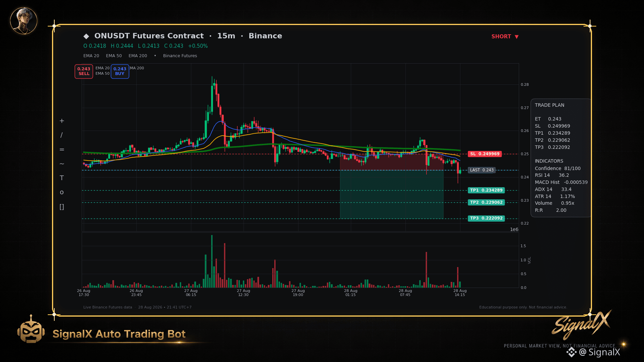Open the profile avatar picture
The width and height of the screenshot is (644, 362).
23,21
